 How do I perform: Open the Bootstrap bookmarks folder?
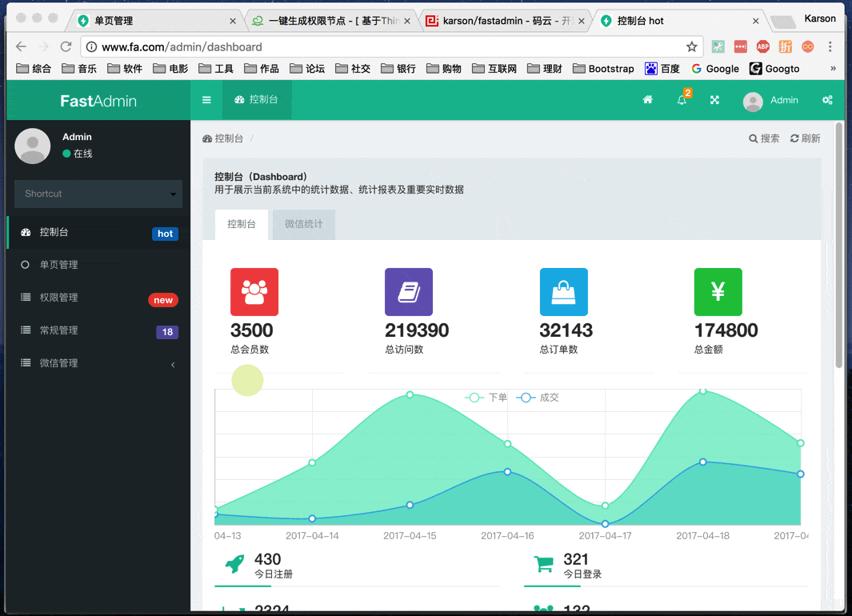[604, 69]
